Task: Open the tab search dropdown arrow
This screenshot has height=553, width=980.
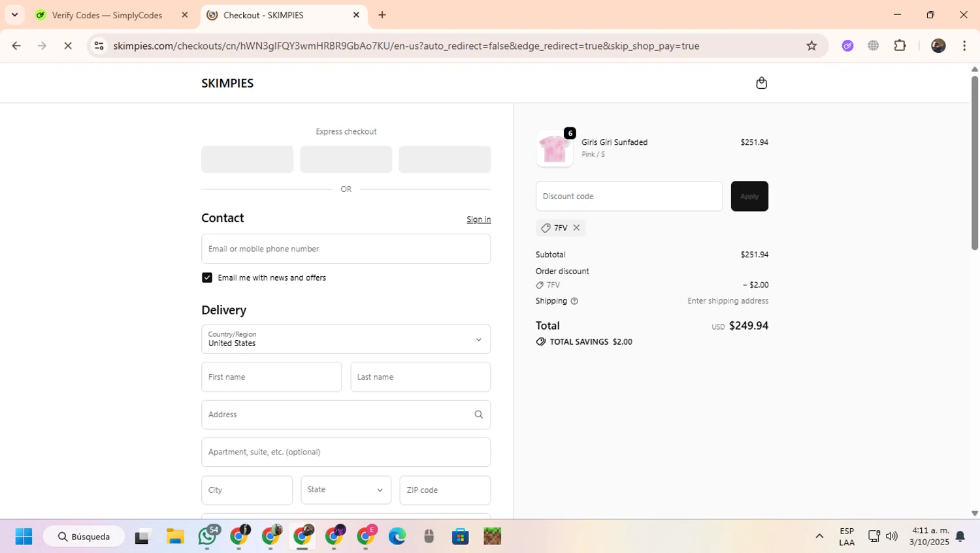Action: point(14,15)
